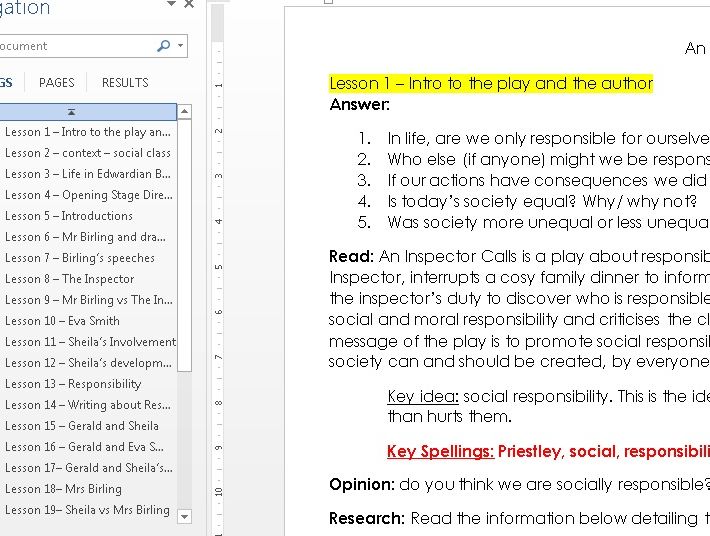This screenshot has width=710, height=536.
Task: Click the underlined 'Key idea:' text
Action: (x=423, y=396)
